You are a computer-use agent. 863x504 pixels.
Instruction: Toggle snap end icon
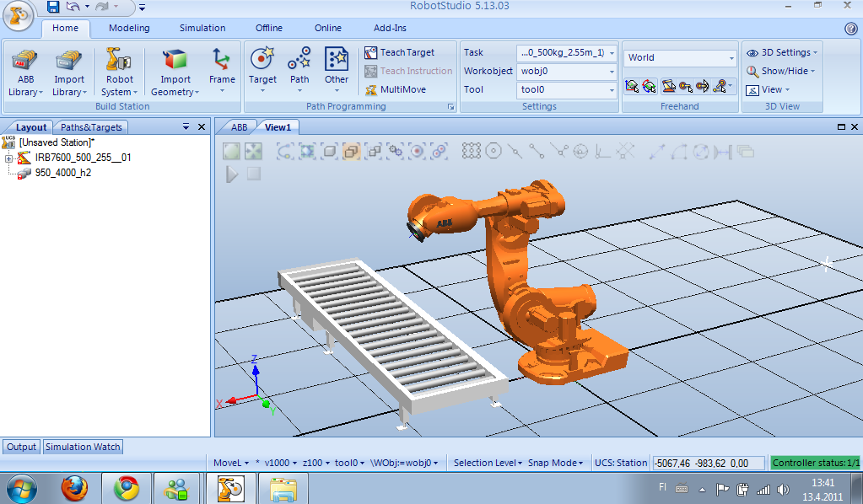pyautogui.click(x=537, y=151)
